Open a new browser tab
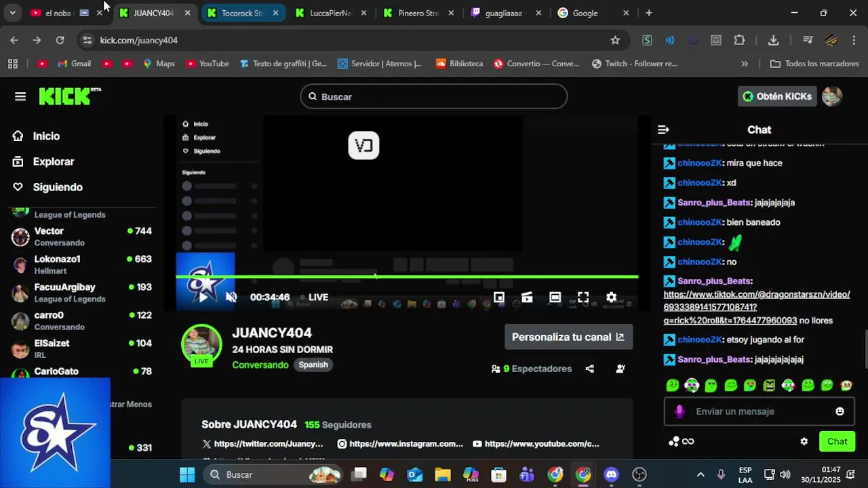 (x=649, y=13)
